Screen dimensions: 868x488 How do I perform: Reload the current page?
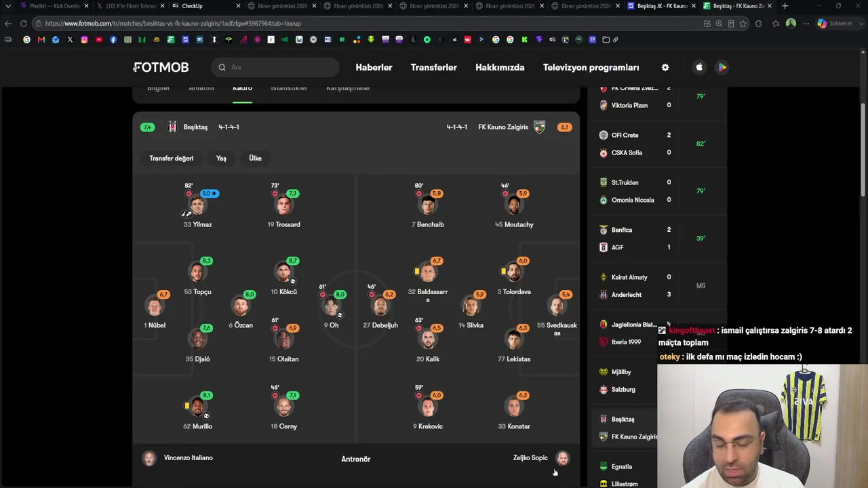coord(23,23)
